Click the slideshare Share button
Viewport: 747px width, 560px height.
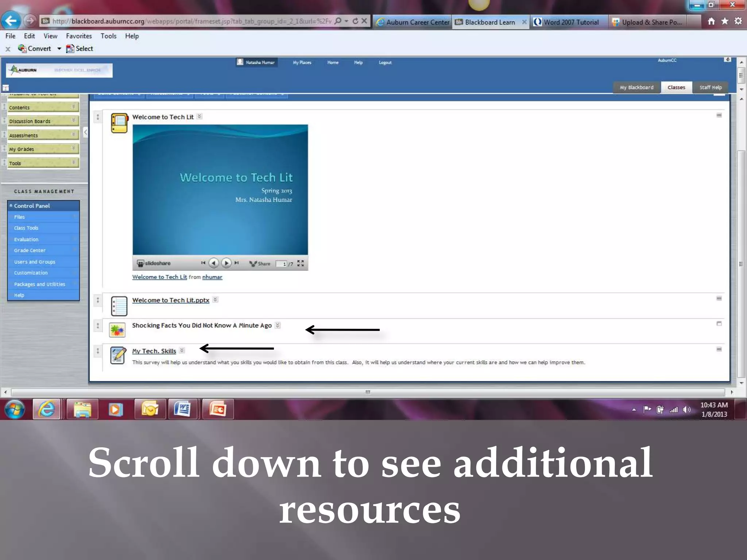click(x=260, y=263)
